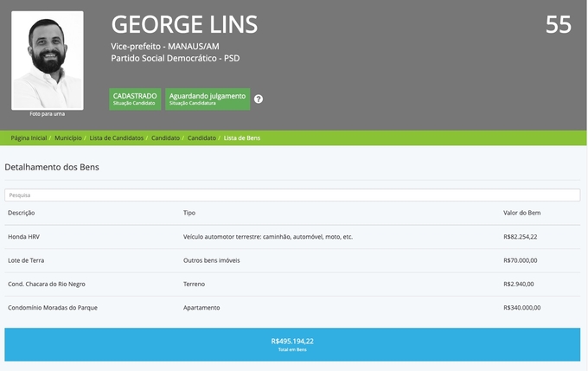Click the question mark help icon
Image resolution: width=588 pixels, height=371 pixels.
pyautogui.click(x=259, y=99)
